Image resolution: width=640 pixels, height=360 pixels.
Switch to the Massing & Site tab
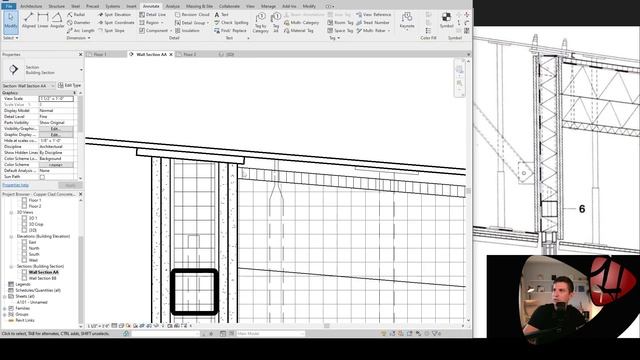(x=199, y=7)
